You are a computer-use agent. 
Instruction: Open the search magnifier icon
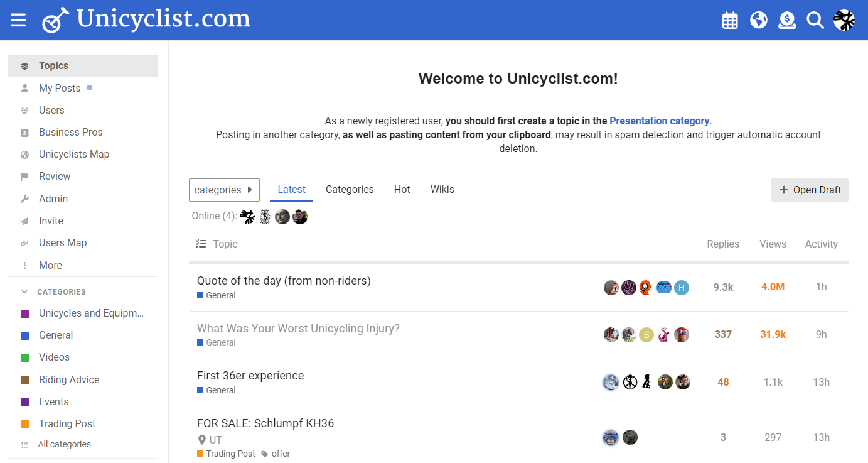[x=815, y=20]
